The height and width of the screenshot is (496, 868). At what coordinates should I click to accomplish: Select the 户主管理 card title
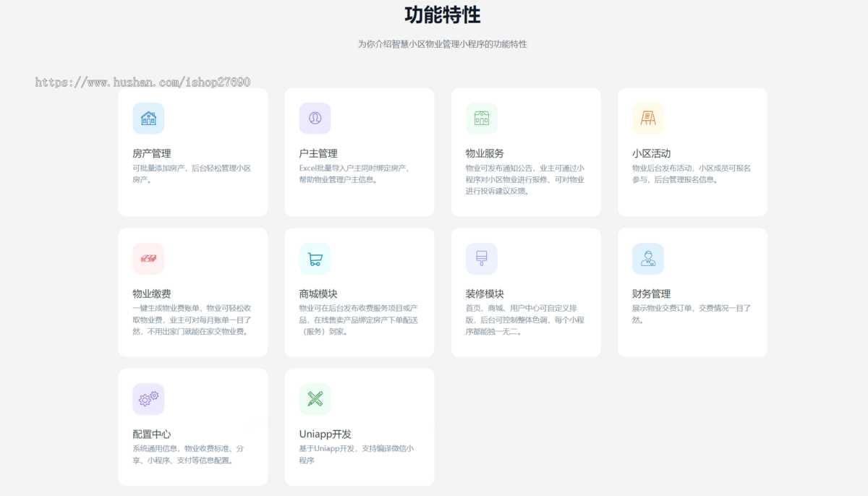(x=318, y=153)
